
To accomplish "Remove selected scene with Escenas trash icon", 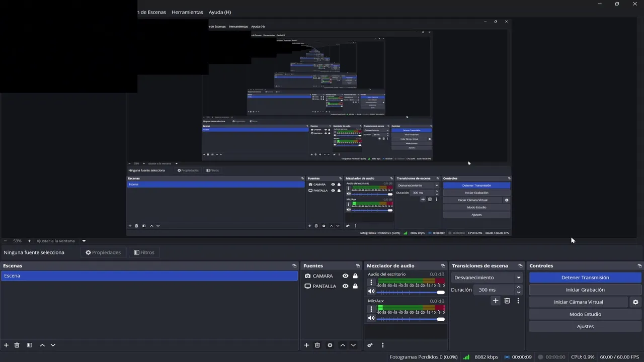I will click(x=17, y=345).
